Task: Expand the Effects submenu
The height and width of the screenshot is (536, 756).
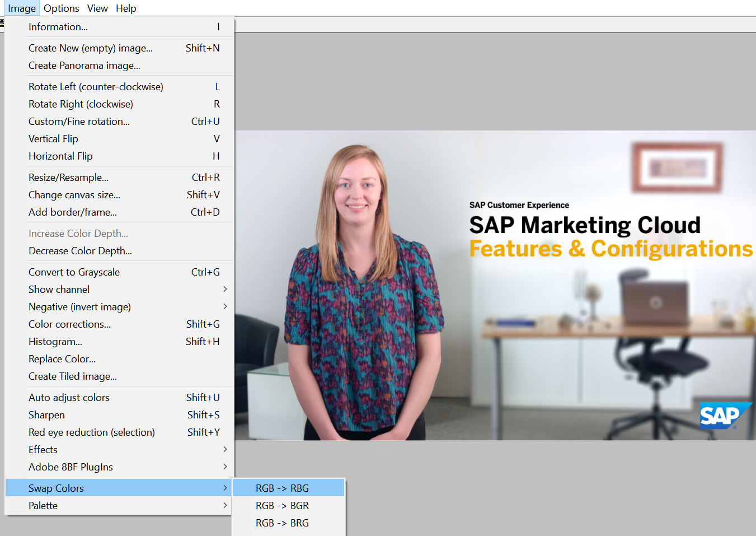Action: coord(119,450)
